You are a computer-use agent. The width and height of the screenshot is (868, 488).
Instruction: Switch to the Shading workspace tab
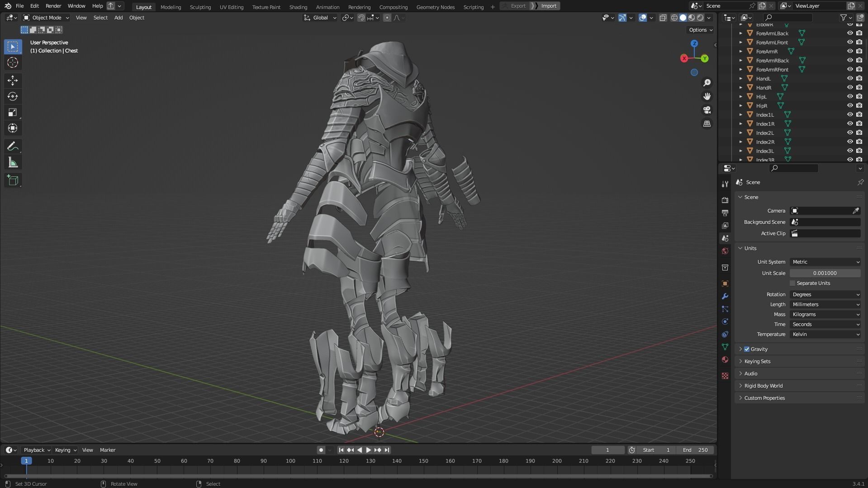point(298,7)
